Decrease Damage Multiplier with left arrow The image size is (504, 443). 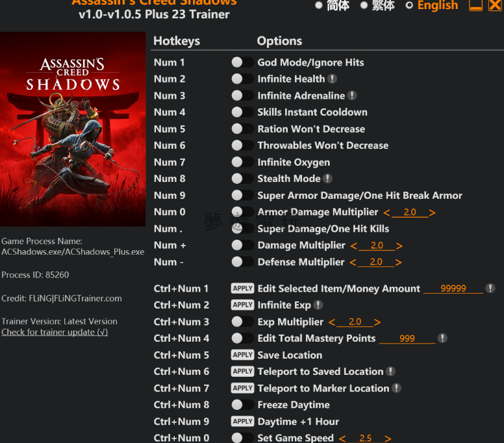(353, 246)
